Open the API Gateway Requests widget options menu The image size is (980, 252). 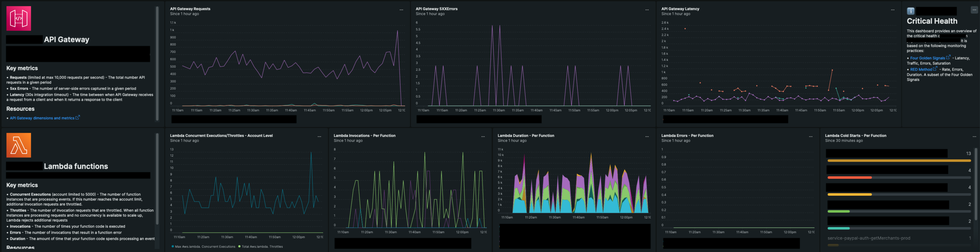point(401,10)
